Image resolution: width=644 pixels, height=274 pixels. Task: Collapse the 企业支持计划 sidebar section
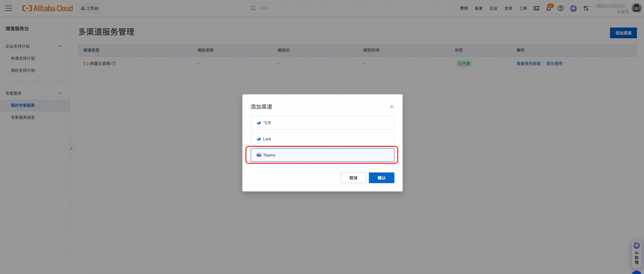coord(59,46)
